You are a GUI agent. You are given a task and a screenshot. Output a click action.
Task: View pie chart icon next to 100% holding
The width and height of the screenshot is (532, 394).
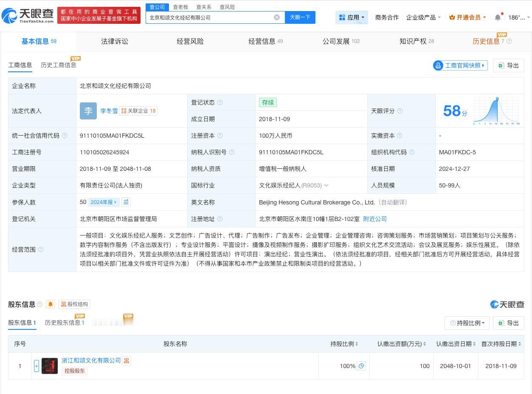click(361, 366)
